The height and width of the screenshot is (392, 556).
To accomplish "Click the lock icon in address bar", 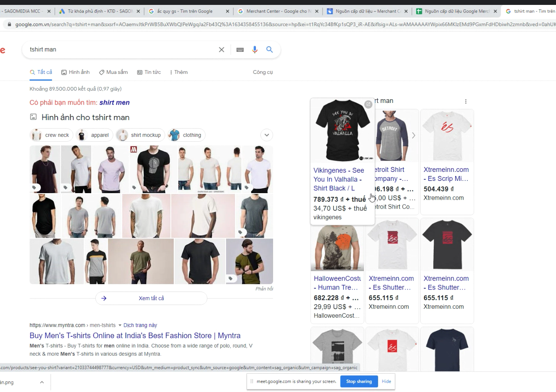I will pos(9,24).
